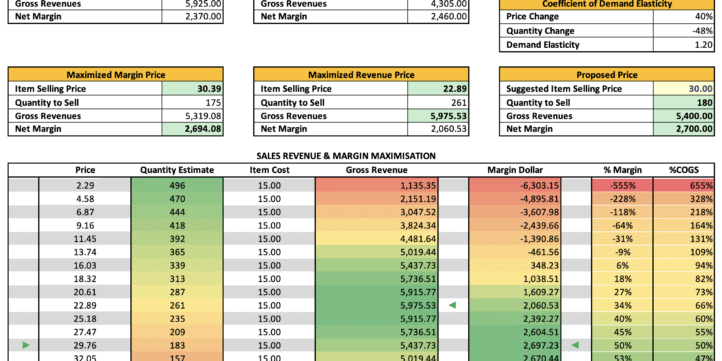
Task: Select gross revenue cell 3,824.34
Action: pos(377,226)
